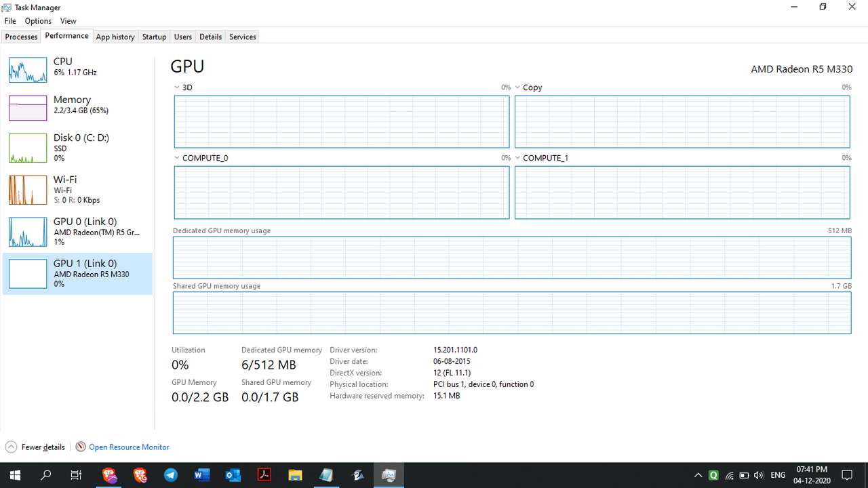868x488 pixels.
Task: Switch to the Performance tab
Action: 66,36
